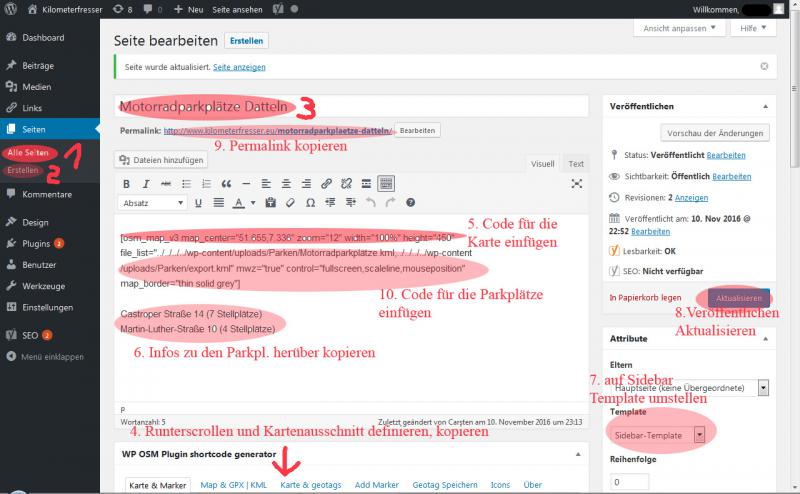Toggle bold formatting in the editor toolbar
Screen dimensions: 800x494
tap(127, 184)
